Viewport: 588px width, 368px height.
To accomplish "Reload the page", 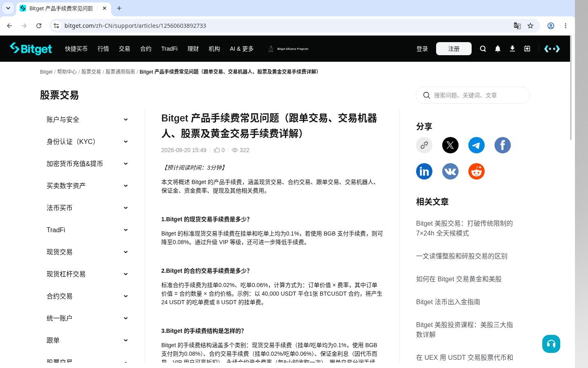I will pyautogui.click(x=39, y=26).
